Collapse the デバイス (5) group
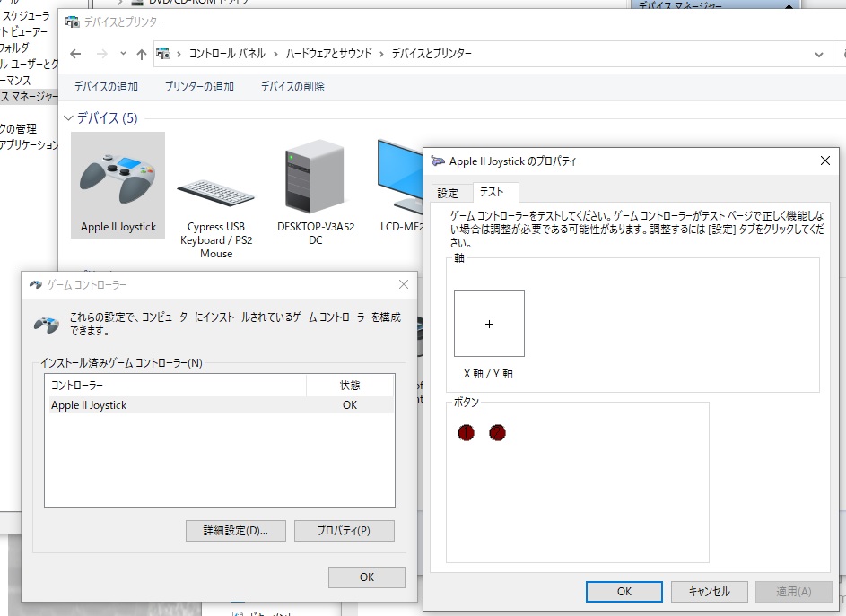 [68, 117]
